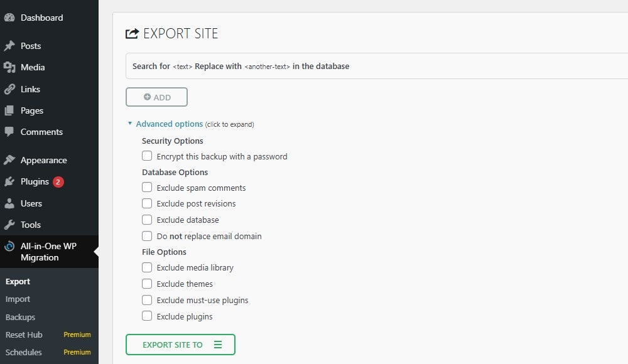Check Exclude spam comments

pos(147,188)
